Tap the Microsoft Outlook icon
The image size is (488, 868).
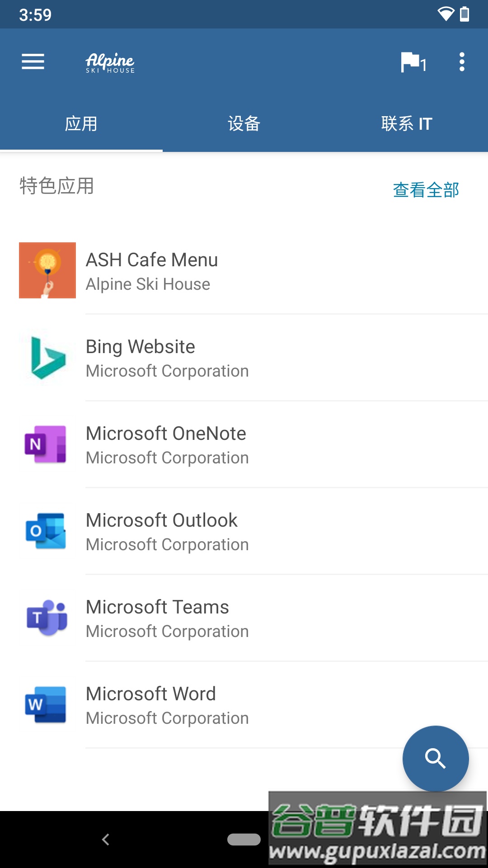tap(46, 531)
